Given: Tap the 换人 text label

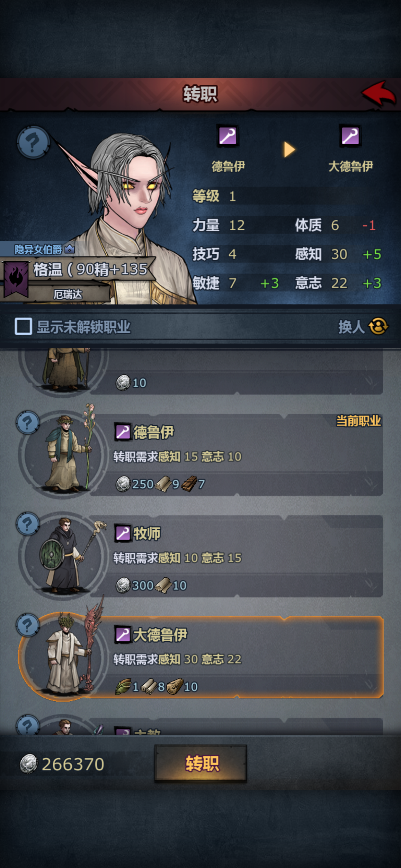Looking at the screenshot, I should pos(351,326).
